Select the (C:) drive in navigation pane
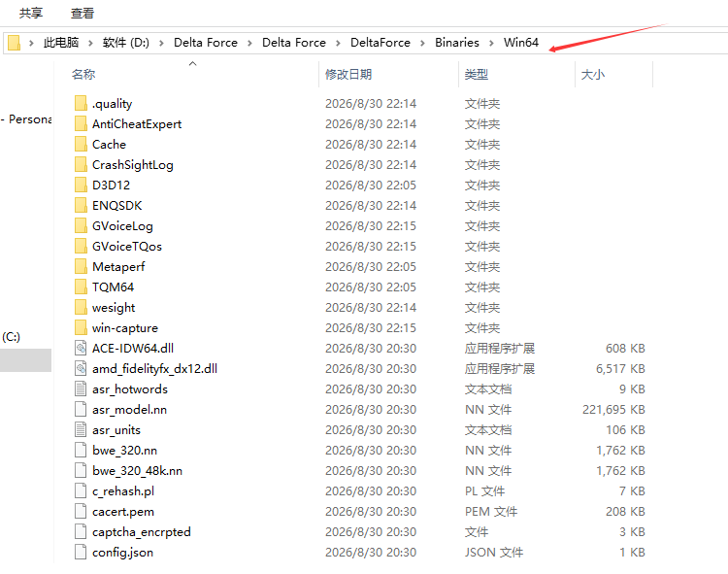The image size is (728, 574). coord(11,337)
